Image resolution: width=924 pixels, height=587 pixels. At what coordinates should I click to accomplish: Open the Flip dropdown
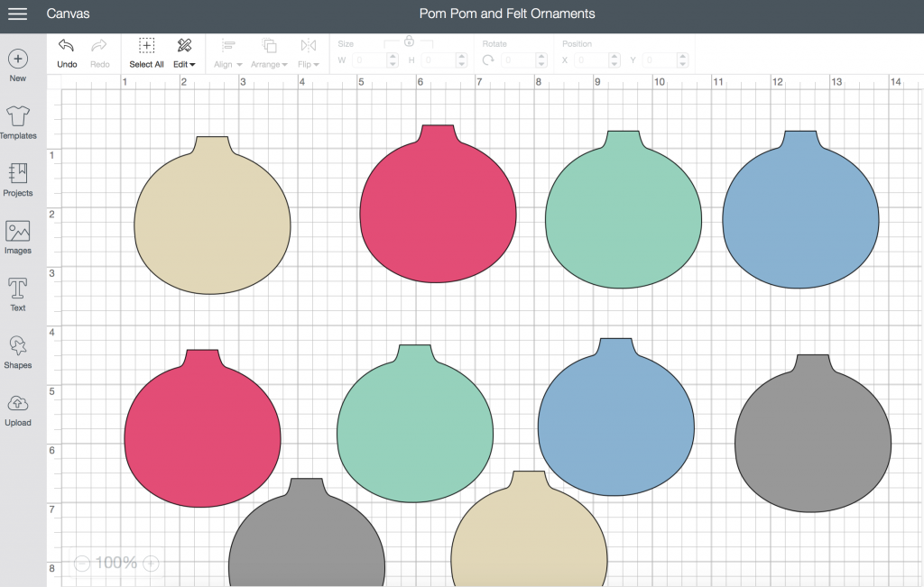click(x=309, y=53)
